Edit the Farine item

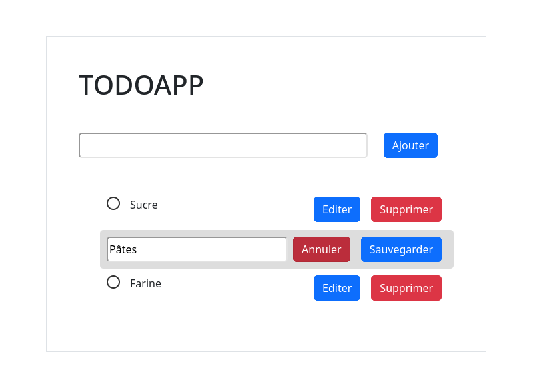click(x=336, y=288)
